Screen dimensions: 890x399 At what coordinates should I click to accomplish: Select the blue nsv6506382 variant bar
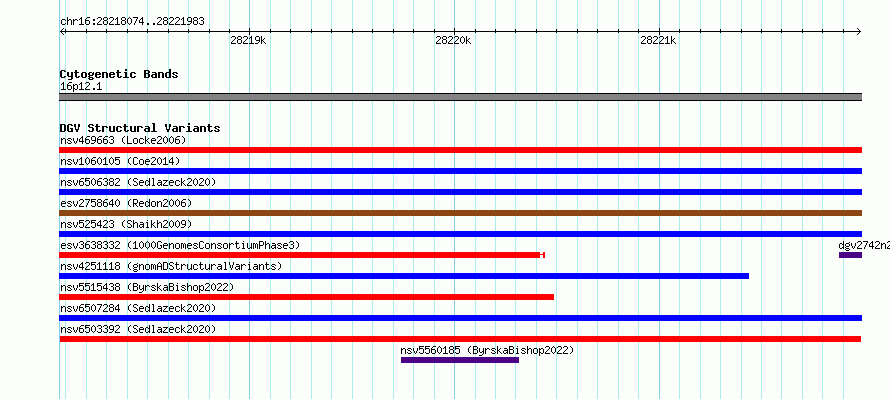coord(460,192)
